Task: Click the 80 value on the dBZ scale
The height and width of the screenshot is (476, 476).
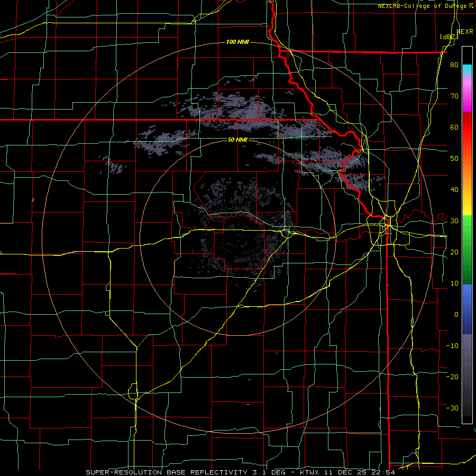Action: tap(454, 65)
